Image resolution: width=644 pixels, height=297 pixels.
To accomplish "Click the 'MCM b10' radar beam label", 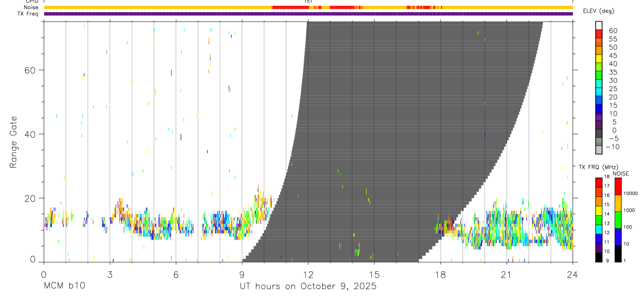I will click(64, 287).
